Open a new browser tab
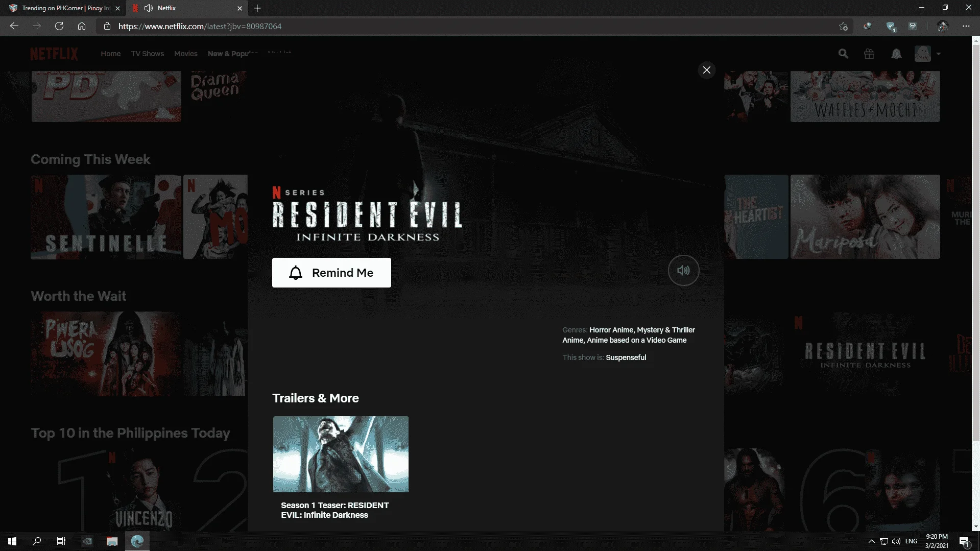980x551 pixels. click(257, 8)
